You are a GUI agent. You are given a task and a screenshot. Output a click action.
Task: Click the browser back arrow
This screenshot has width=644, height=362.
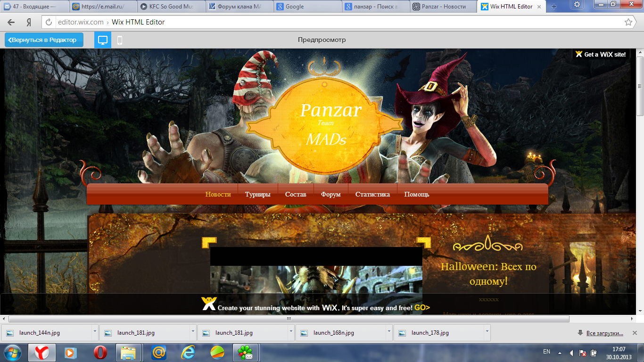(x=11, y=22)
